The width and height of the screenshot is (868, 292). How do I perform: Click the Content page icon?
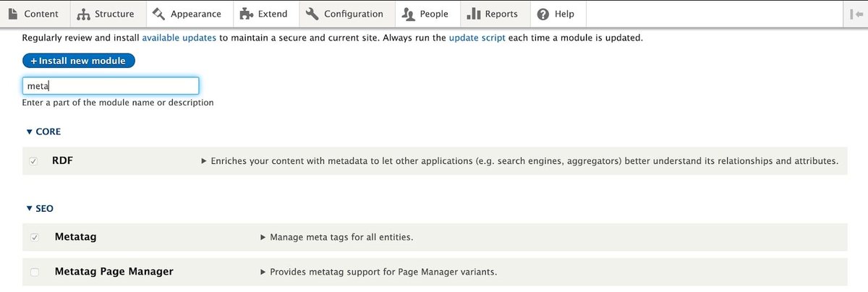coord(13,14)
